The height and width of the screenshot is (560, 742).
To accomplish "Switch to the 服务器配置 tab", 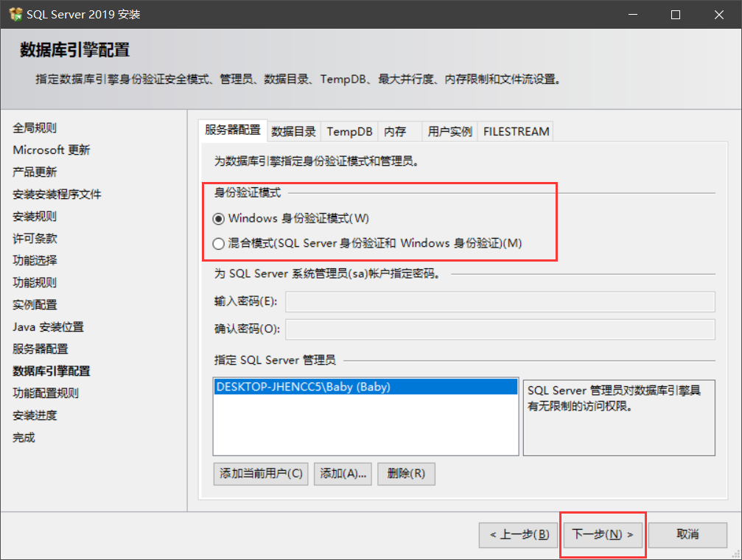I will pos(233,130).
